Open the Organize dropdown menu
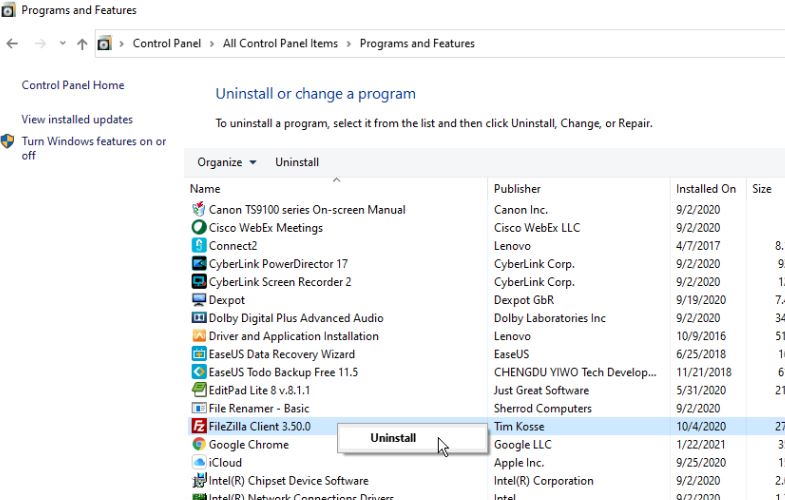Image resolution: width=785 pixels, height=500 pixels. (x=227, y=162)
